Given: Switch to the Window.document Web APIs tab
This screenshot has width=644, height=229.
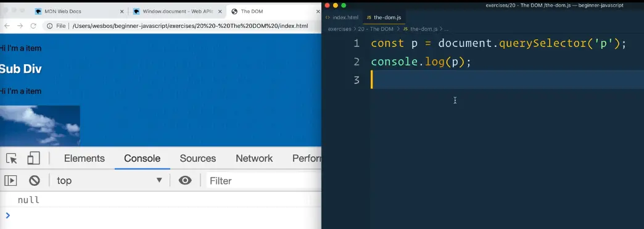Looking at the screenshot, I should (x=178, y=12).
